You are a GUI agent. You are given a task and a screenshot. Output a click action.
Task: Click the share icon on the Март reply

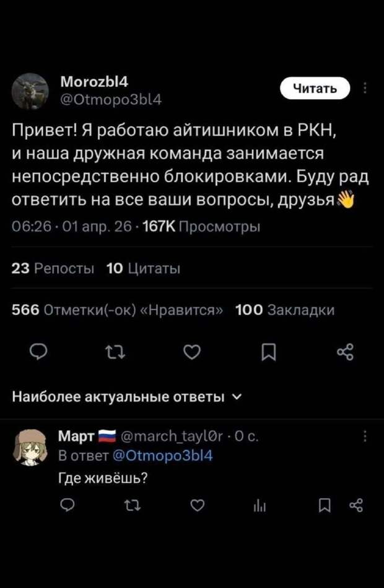pyautogui.click(x=357, y=506)
